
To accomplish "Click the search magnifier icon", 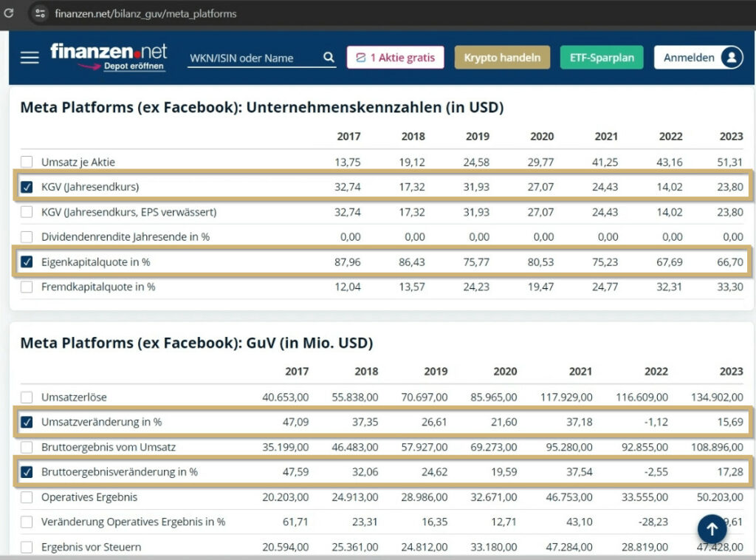I will pos(329,58).
